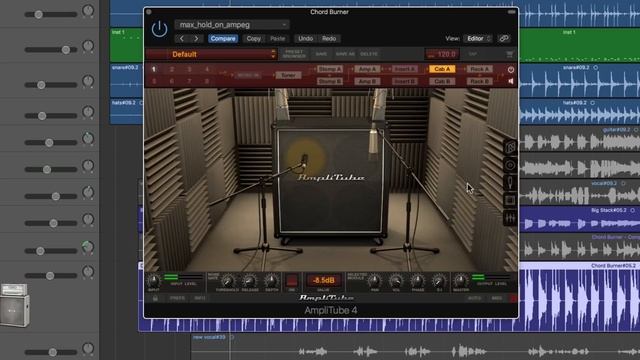Click the Undo button

(x=305, y=38)
